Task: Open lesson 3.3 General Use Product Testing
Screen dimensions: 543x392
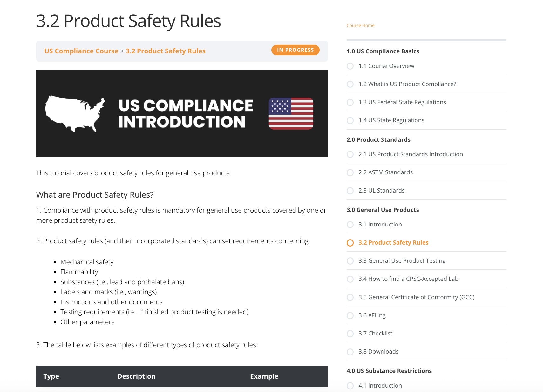Action: (x=402, y=261)
